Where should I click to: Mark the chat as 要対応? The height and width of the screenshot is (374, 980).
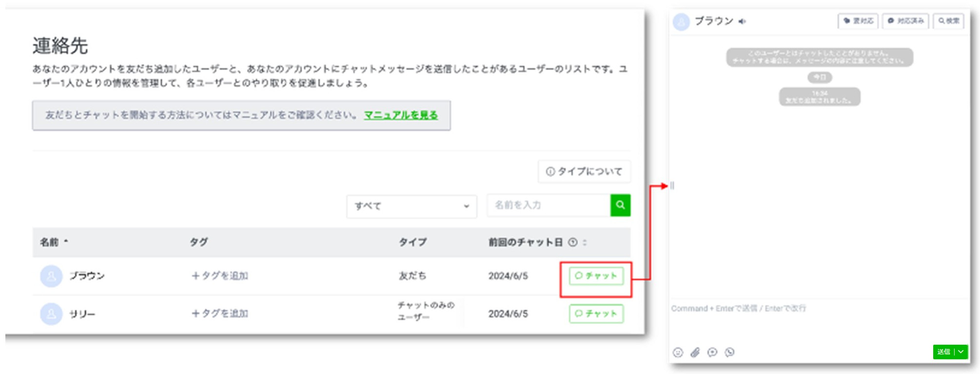[x=858, y=21]
